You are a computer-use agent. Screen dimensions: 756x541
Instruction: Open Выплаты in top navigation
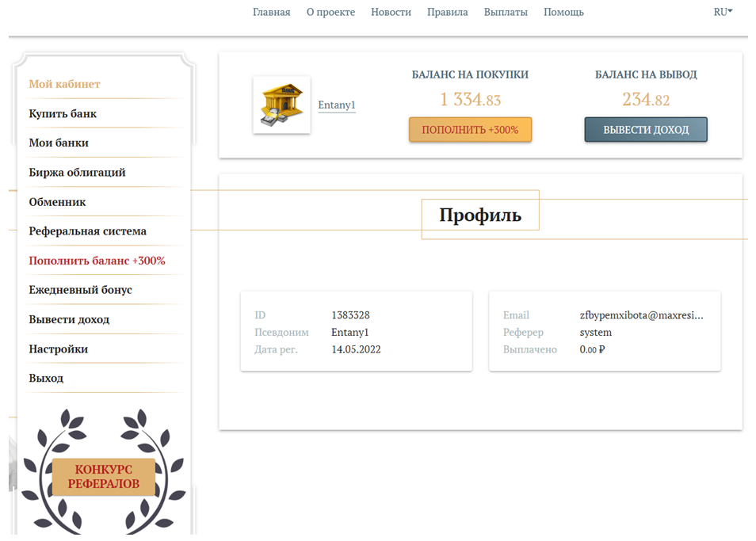click(506, 12)
